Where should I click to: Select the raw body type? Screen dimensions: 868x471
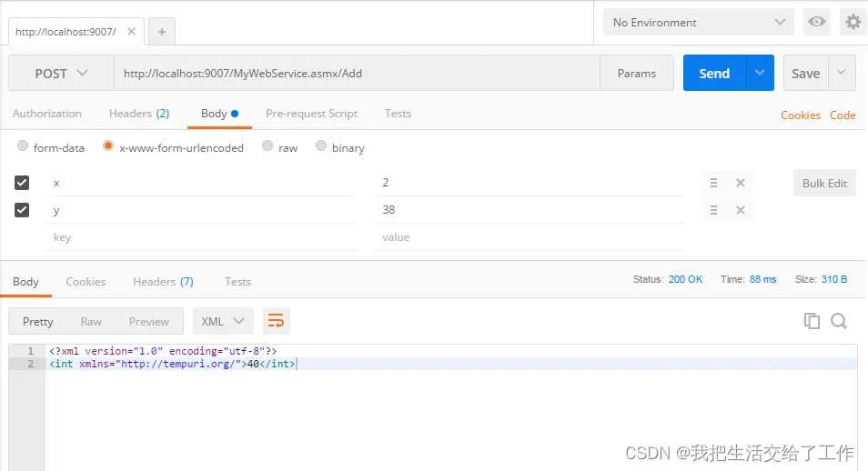[267, 145]
